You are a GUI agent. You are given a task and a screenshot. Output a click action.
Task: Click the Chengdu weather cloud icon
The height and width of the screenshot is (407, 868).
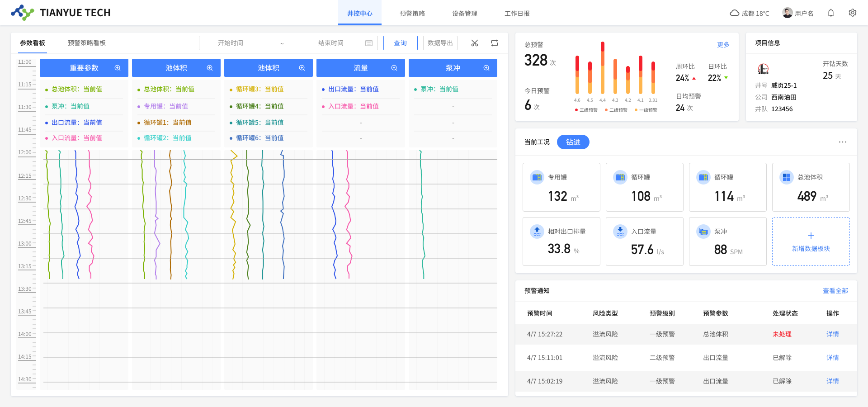(x=735, y=13)
